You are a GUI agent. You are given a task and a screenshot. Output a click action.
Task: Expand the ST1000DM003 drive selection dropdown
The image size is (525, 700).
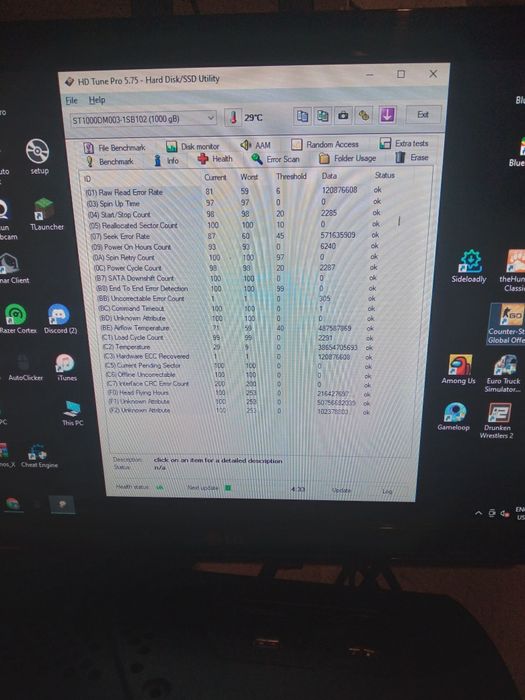[143, 119]
